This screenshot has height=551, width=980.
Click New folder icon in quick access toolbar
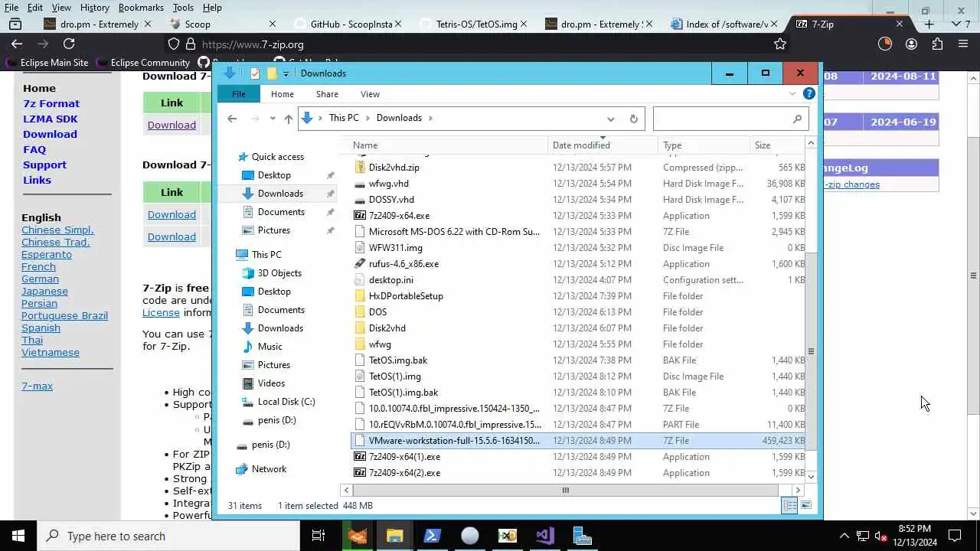pos(272,73)
